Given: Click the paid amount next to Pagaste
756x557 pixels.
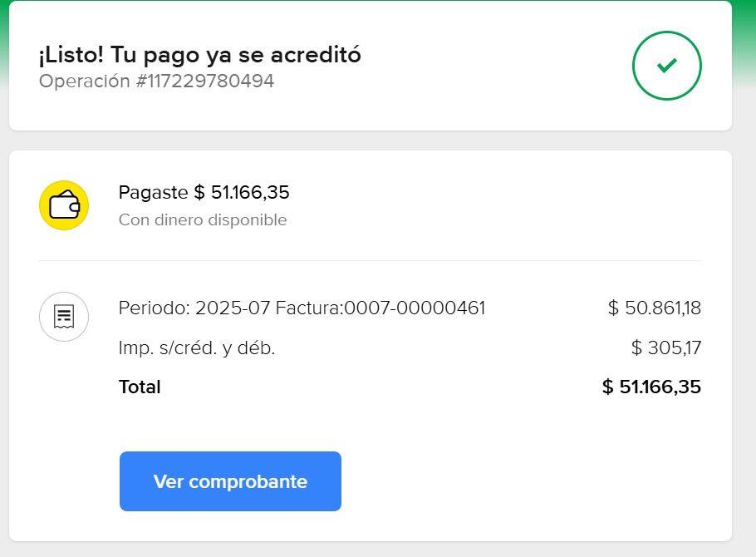Looking at the screenshot, I should pyautogui.click(x=242, y=193).
